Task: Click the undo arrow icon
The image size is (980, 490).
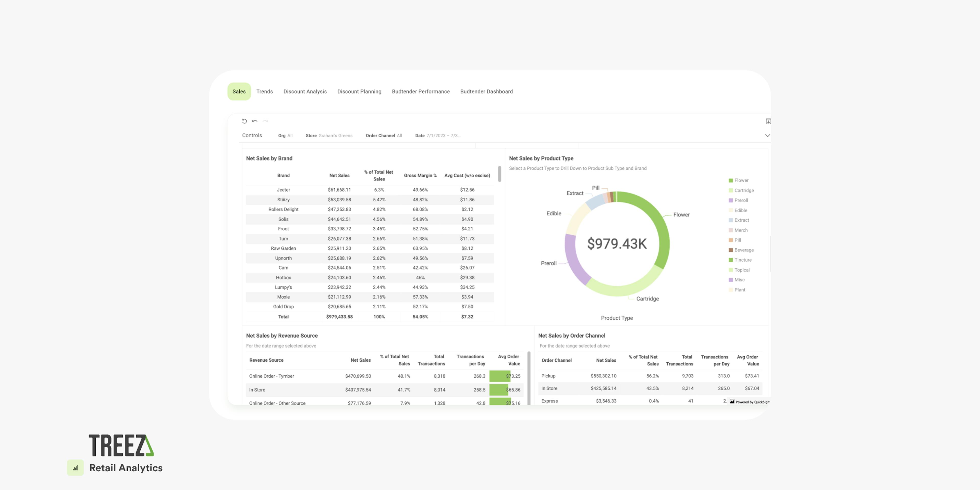Action: (x=255, y=121)
